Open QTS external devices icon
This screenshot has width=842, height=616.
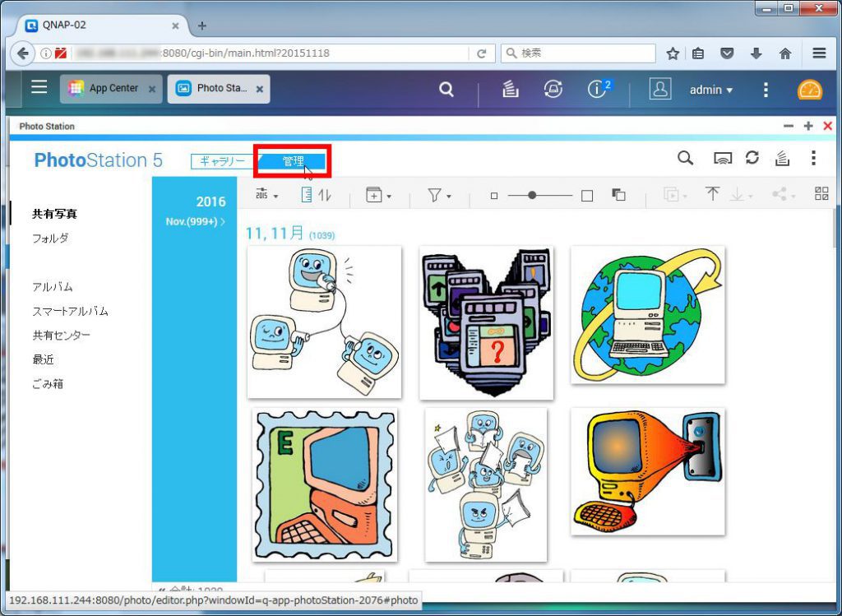coord(553,89)
